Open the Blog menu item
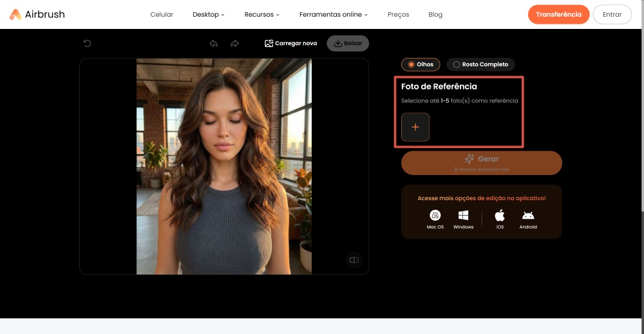 point(435,14)
